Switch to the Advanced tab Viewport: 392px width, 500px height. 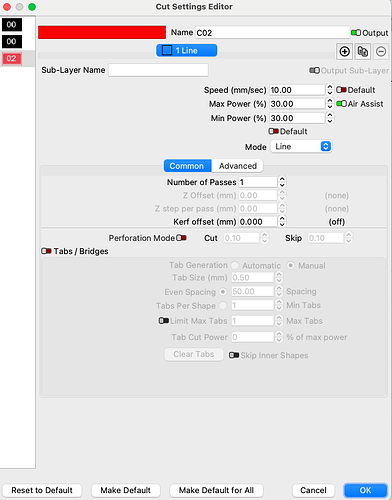pos(237,166)
